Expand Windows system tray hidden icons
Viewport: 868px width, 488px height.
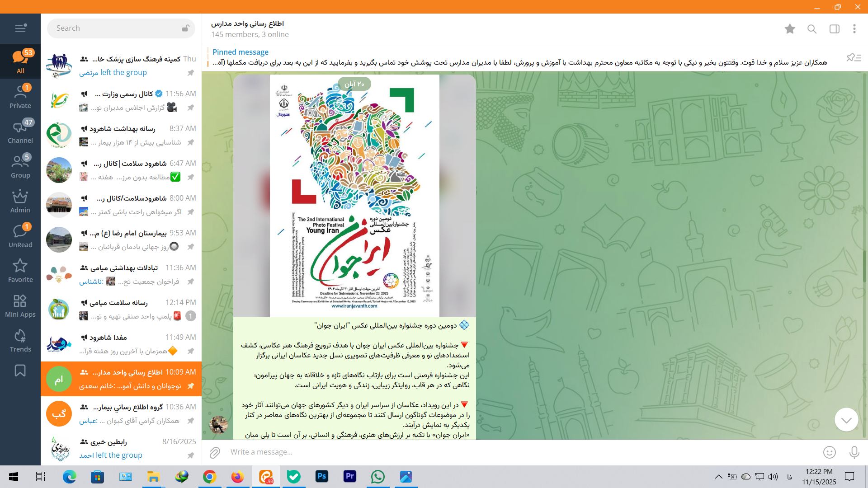coord(718,477)
